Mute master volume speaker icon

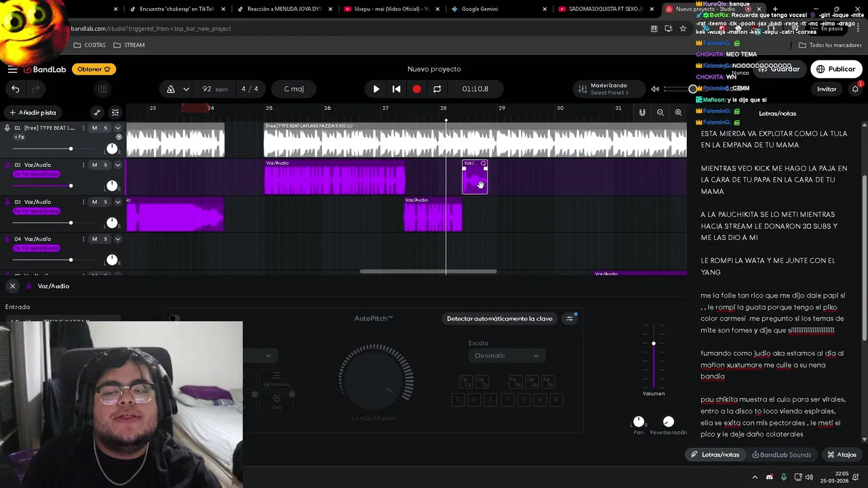click(655, 89)
